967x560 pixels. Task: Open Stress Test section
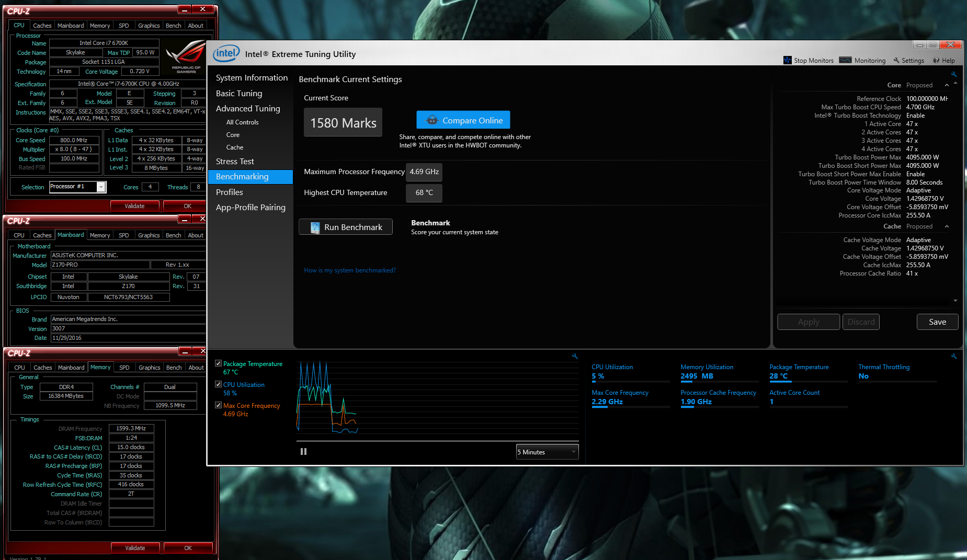(235, 162)
